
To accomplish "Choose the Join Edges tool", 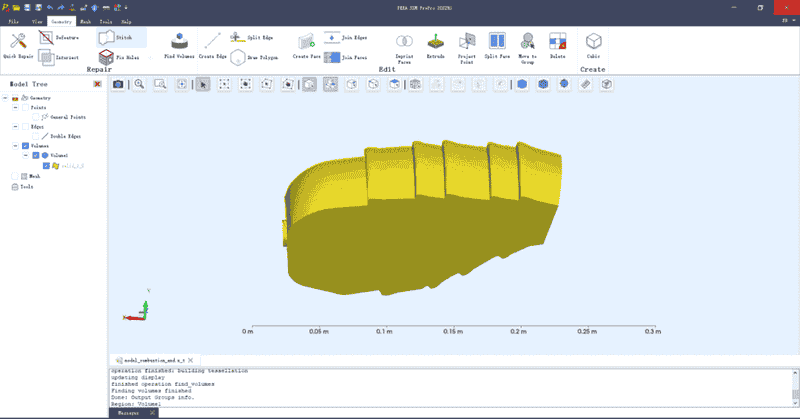I will click(345, 37).
